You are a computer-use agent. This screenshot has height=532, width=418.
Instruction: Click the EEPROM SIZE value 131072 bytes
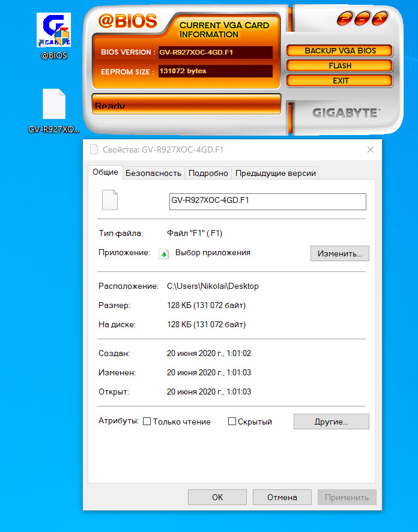[x=216, y=71]
